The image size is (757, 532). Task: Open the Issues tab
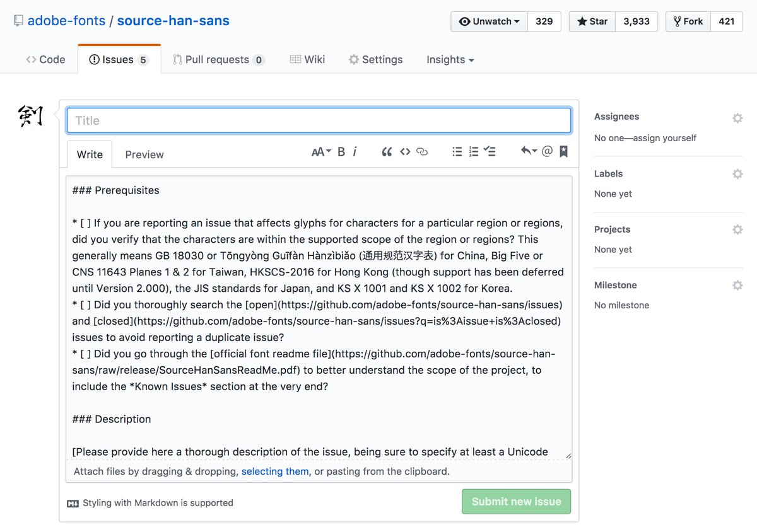(119, 59)
